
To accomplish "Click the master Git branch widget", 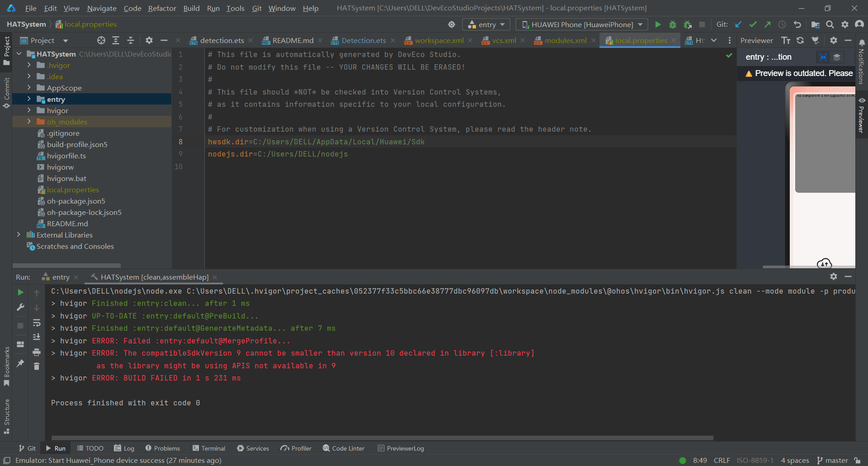I will (832, 460).
